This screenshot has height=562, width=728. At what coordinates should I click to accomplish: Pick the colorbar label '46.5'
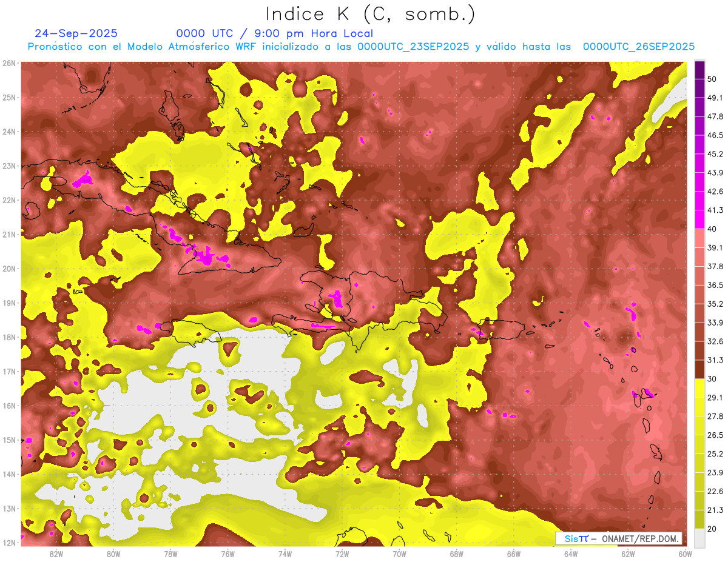(x=715, y=135)
